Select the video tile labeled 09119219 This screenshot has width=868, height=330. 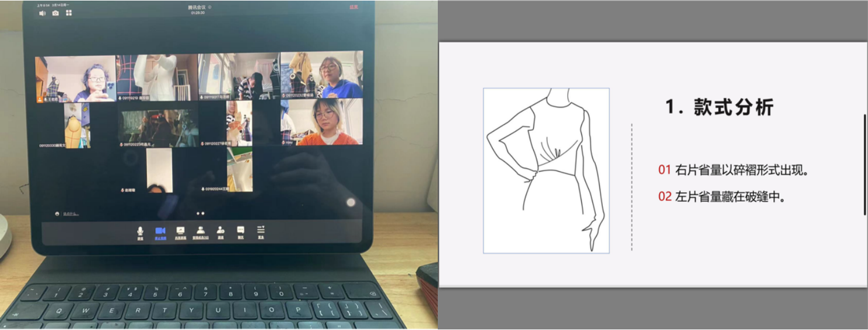pos(156,76)
